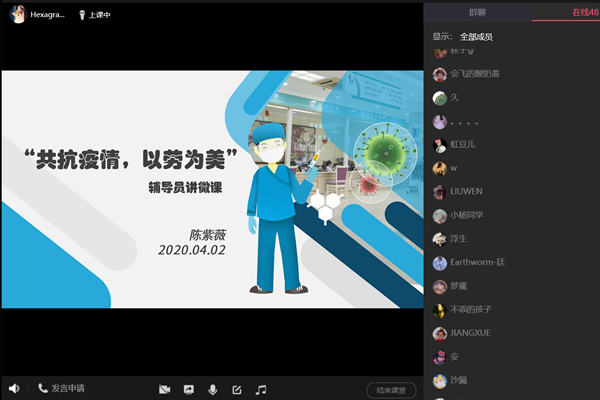The width and height of the screenshot is (600, 400).
Task: Click the music note icon
Action: click(x=261, y=389)
